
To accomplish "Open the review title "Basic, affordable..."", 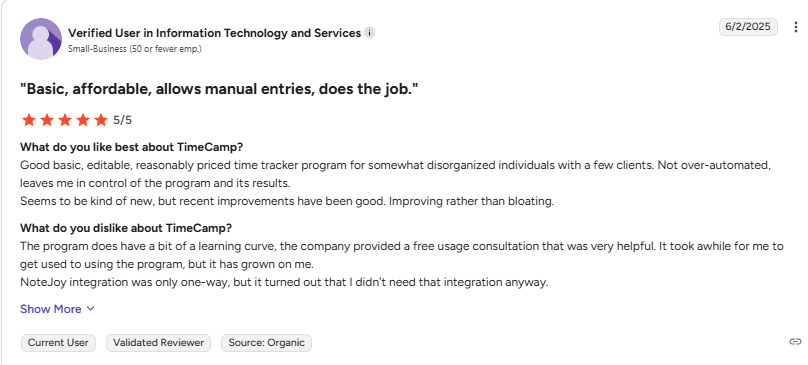I will click(x=219, y=89).
